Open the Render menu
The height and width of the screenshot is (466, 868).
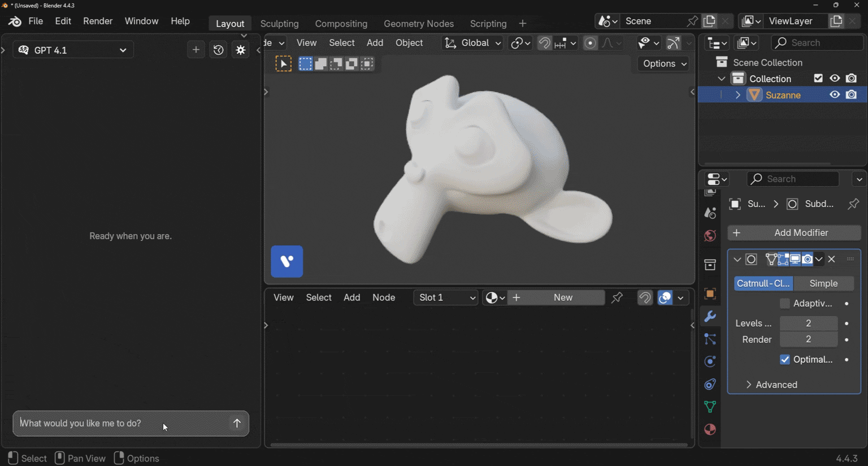pos(98,21)
